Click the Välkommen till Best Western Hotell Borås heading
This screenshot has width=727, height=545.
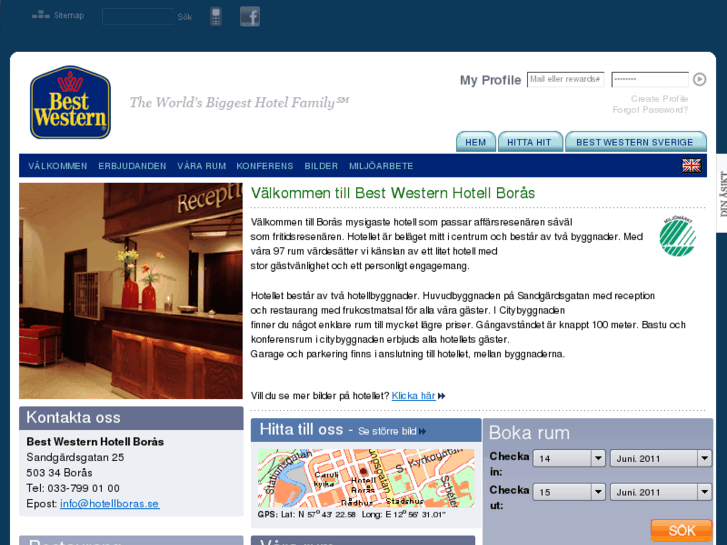pos(393,193)
